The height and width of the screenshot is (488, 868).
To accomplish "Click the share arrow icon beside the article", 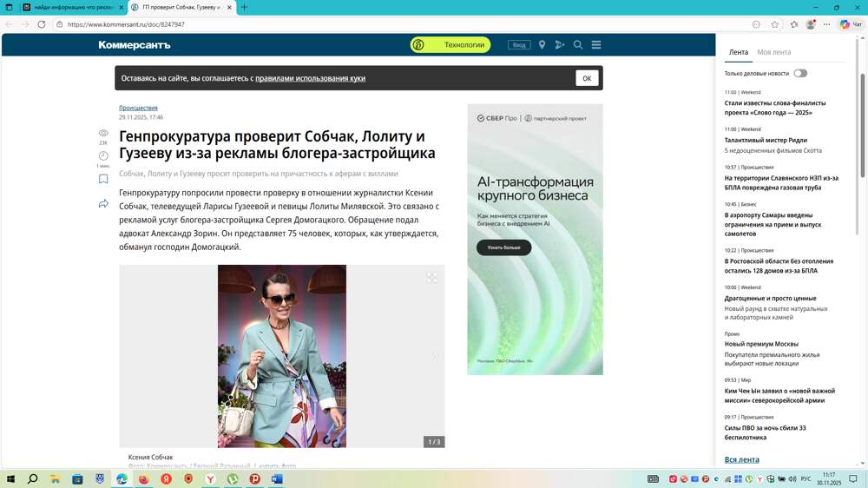I will [103, 204].
